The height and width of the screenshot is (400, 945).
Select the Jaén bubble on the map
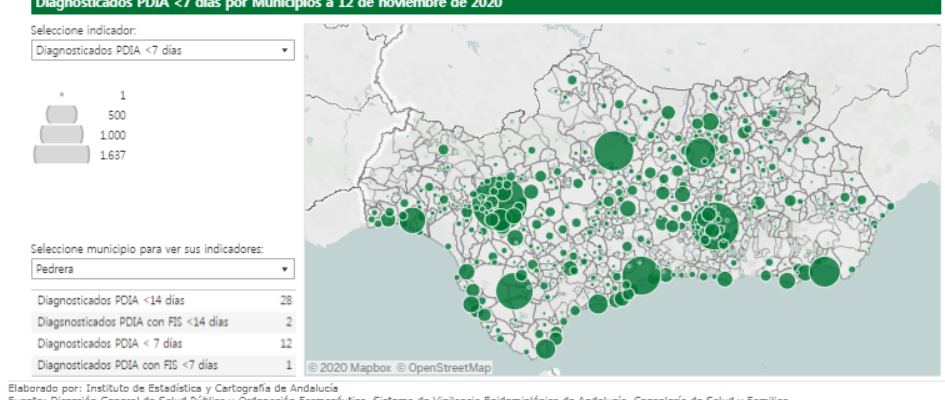pos(697,154)
